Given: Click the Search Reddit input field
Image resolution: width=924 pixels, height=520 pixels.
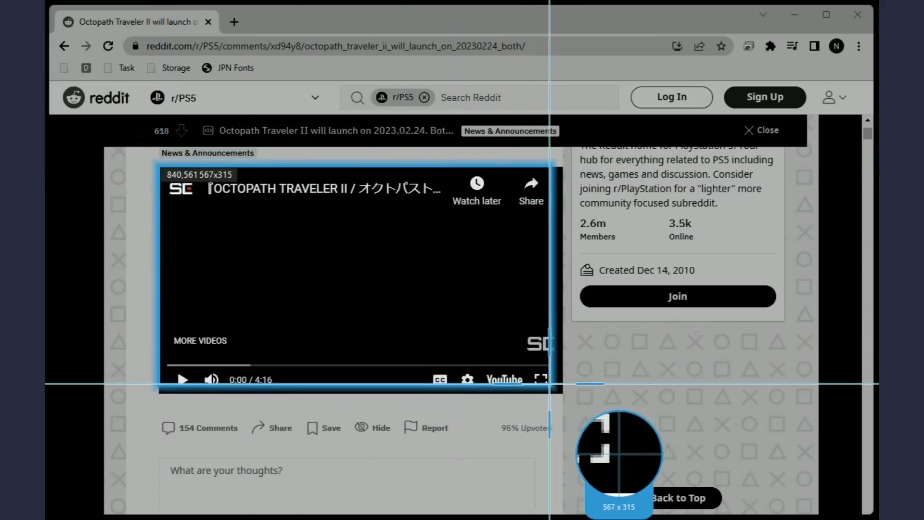Looking at the screenshot, I should [x=520, y=98].
